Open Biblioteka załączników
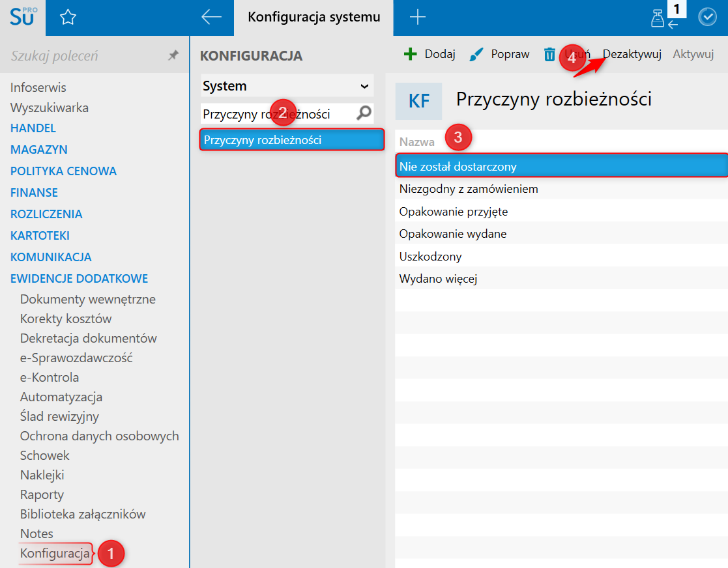 point(83,514)
